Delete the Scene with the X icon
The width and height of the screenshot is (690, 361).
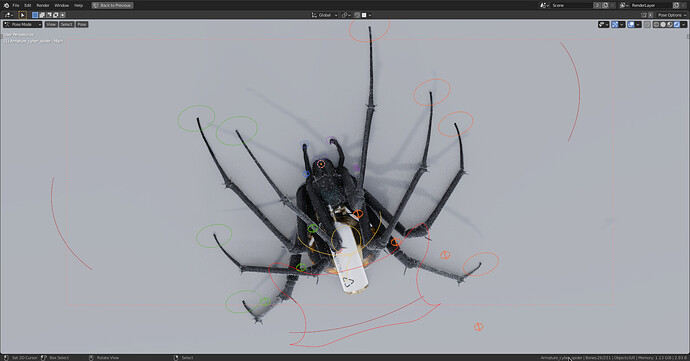tap(613, 5)
